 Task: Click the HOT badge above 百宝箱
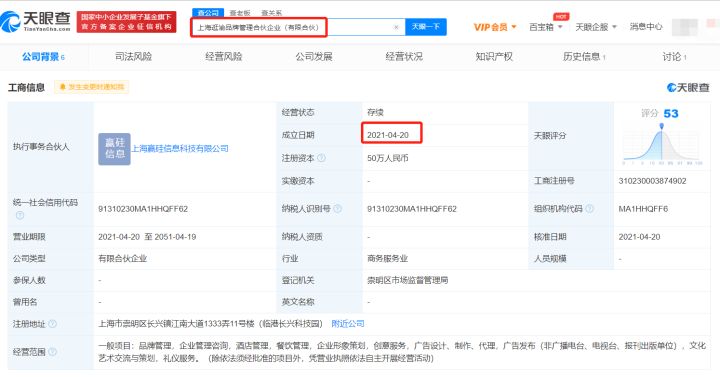[561, 17]
